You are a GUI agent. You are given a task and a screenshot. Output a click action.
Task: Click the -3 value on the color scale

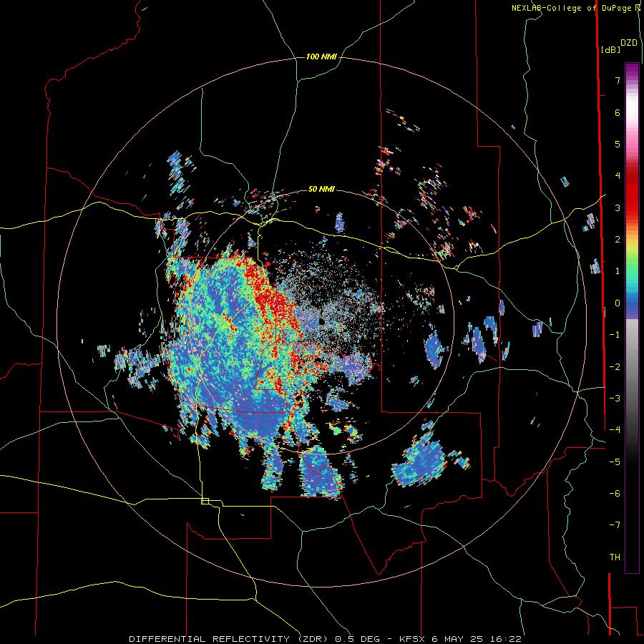615,398
